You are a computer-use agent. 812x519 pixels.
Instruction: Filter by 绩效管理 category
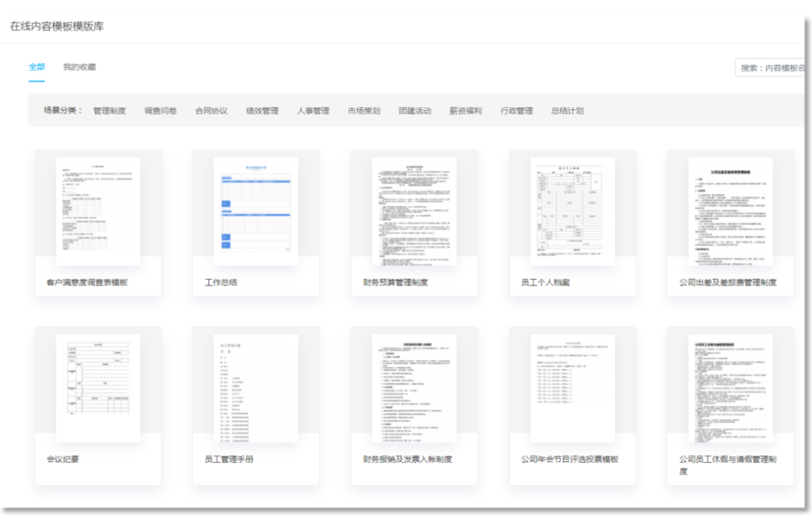(x=262, y=110)
